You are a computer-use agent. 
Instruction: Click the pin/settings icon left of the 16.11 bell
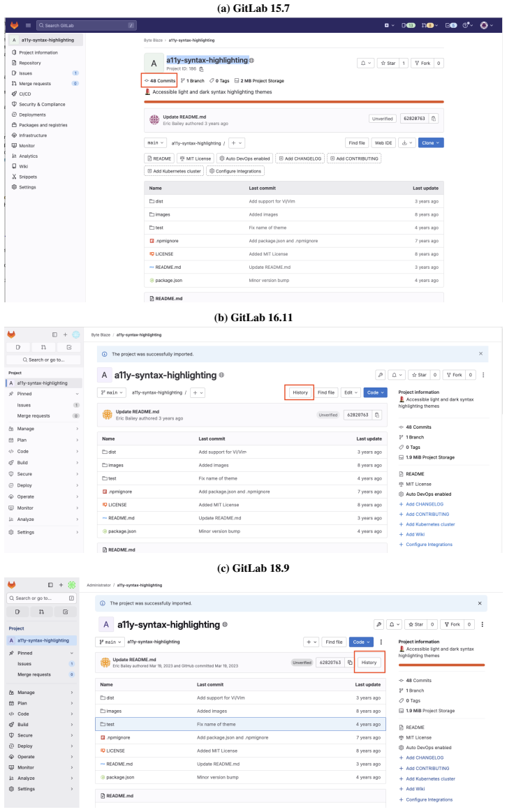[x=380, y=375]
